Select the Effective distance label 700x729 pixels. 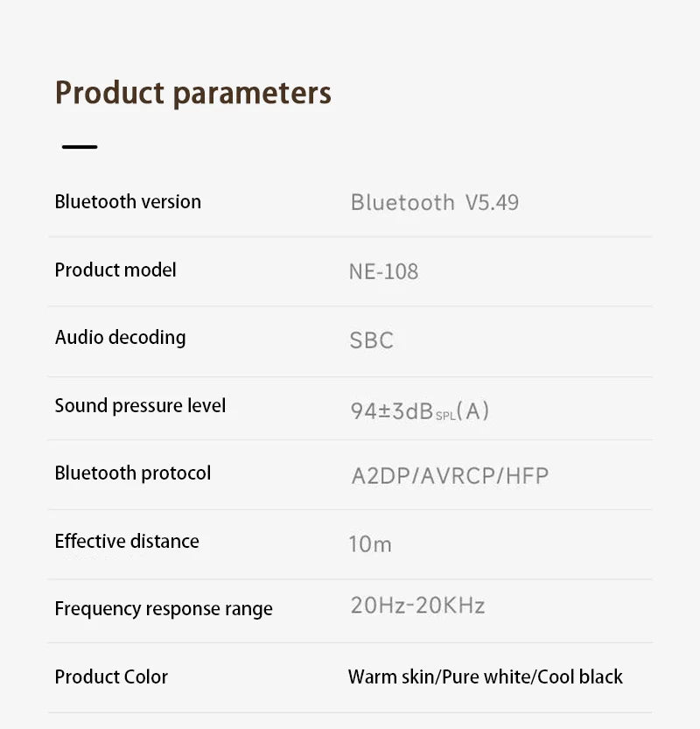tap(127, 541)
